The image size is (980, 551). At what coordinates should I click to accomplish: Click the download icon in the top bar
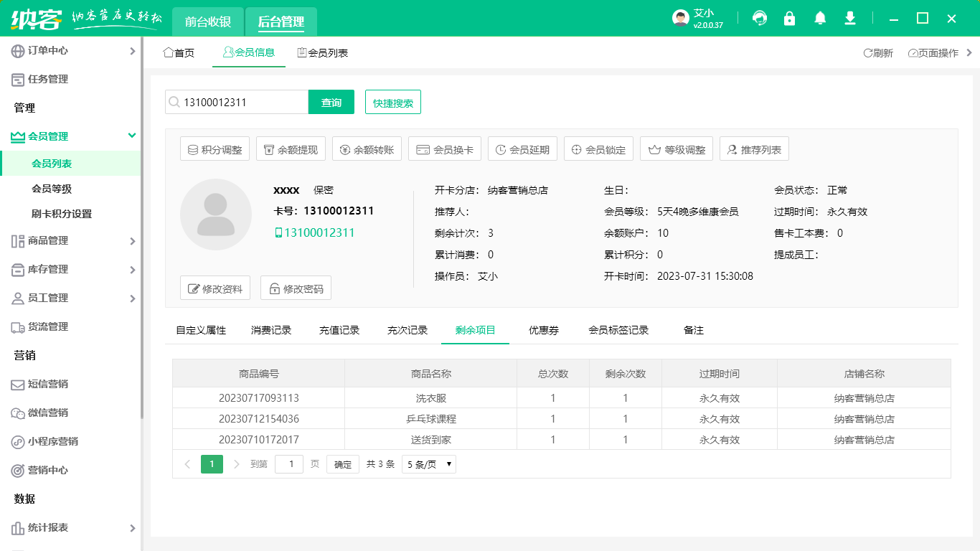849,18
